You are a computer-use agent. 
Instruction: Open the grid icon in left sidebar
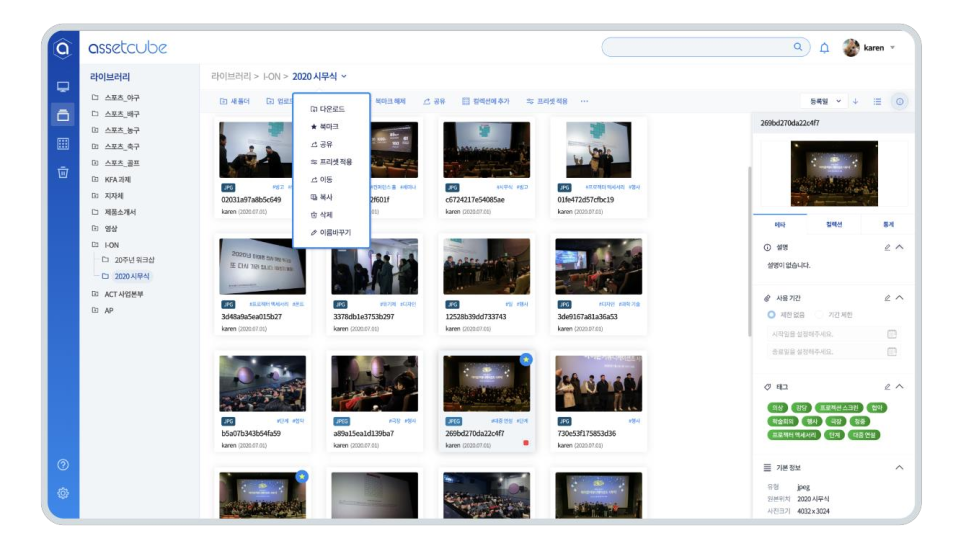[x=63, y=144]
